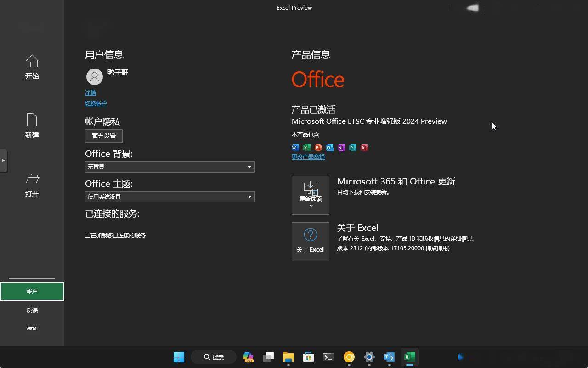Expand the collapsed side panel arrow

click(x=4, y=161)
